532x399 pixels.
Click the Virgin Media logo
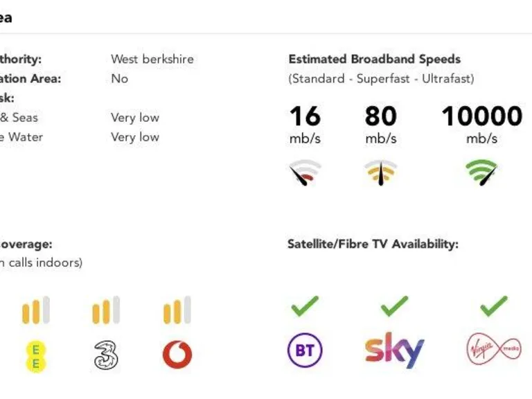[x=493, y=351]
